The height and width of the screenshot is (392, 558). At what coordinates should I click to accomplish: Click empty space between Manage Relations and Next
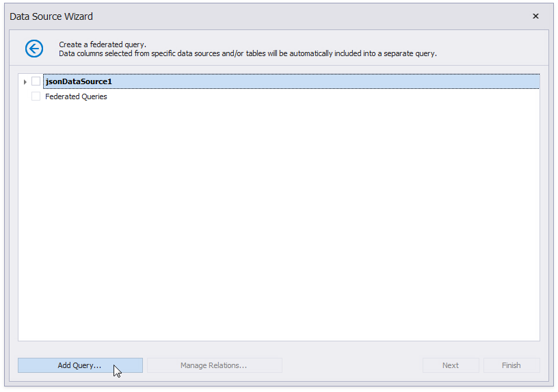[352, 365]
